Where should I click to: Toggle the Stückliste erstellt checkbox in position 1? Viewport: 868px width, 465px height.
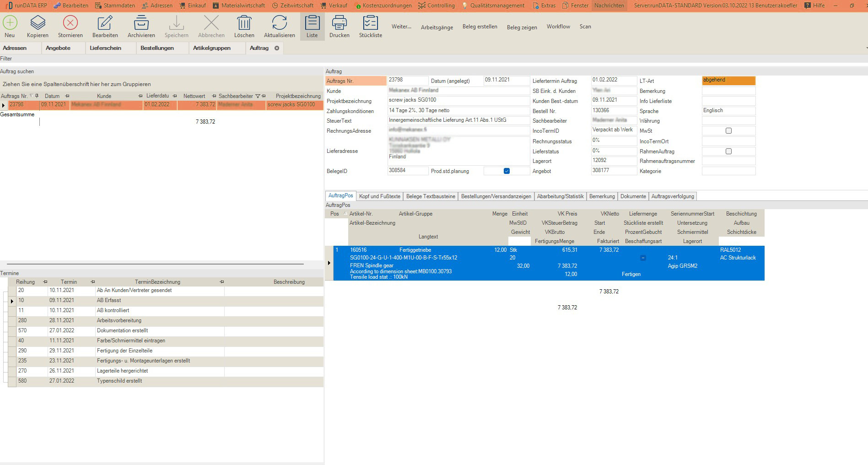point(643,258)
